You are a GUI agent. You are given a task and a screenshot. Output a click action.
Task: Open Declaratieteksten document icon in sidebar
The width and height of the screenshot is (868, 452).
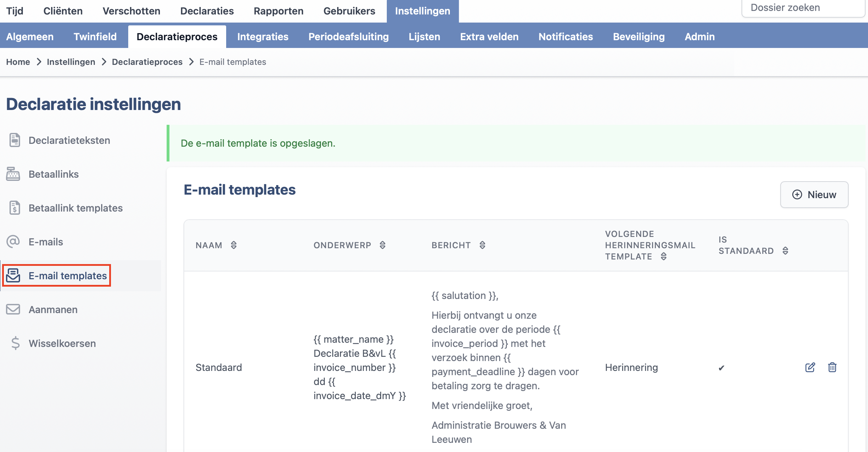(14, 140)
